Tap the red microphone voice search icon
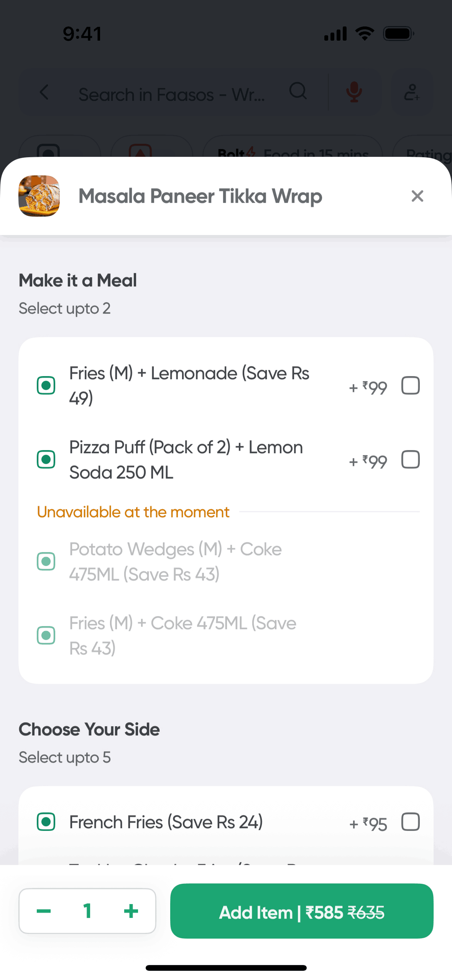This screenshot has width=452, height=980. pos(354,92)
